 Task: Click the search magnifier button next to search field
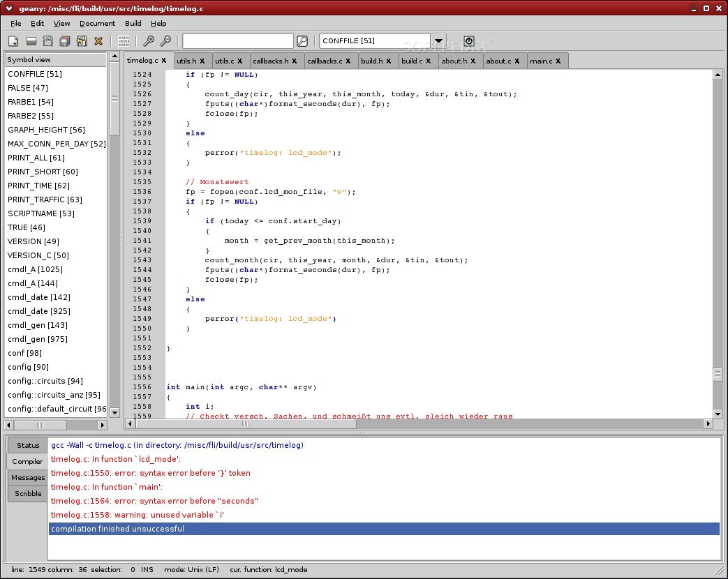pos(302,41)
